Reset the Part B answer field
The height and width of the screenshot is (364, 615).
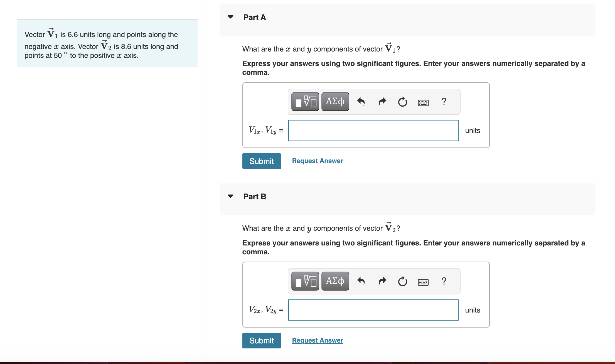click(x=402, y=282)
